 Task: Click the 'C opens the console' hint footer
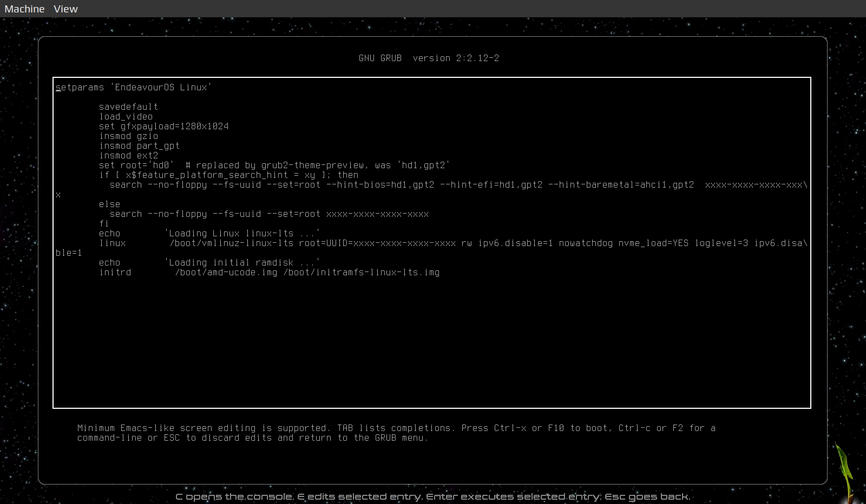point(433,496)
